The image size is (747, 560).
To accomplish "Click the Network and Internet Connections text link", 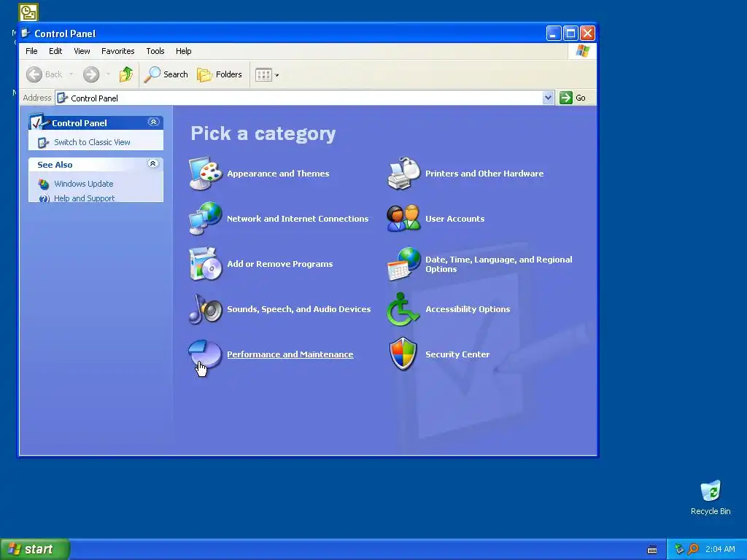I will 298,219.
